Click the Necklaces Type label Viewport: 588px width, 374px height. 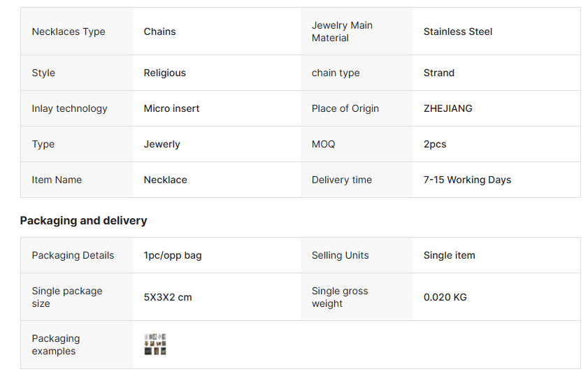pyautogui.click(x=69, y=31)
